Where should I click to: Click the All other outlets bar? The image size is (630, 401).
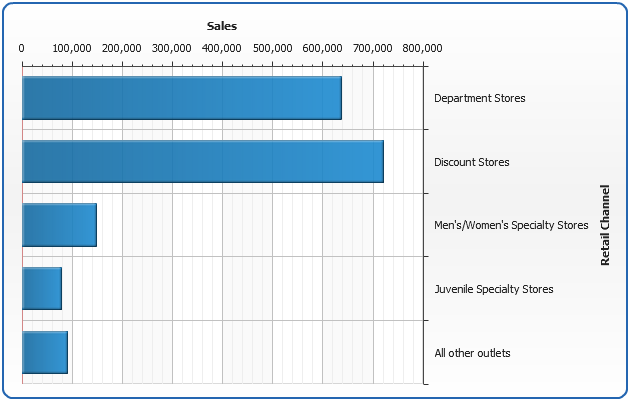click(45, 353)
